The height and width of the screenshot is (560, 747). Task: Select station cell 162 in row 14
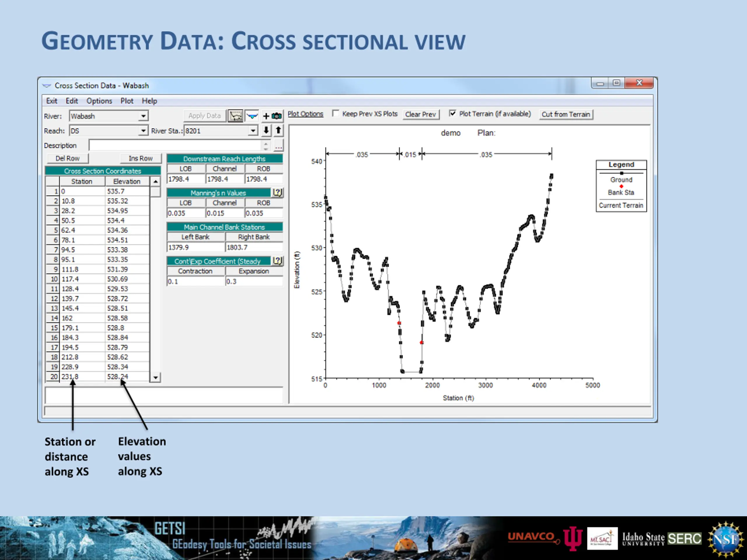(x=82, y=318)
